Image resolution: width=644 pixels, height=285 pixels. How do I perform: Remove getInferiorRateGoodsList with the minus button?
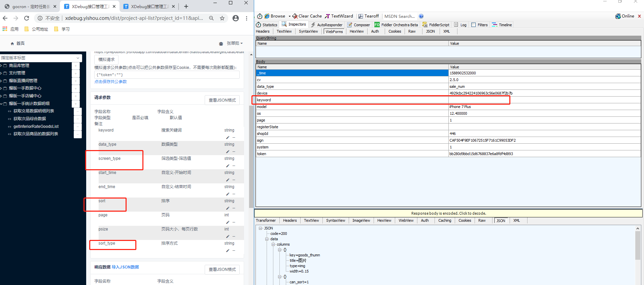click(x=78, y=127)
